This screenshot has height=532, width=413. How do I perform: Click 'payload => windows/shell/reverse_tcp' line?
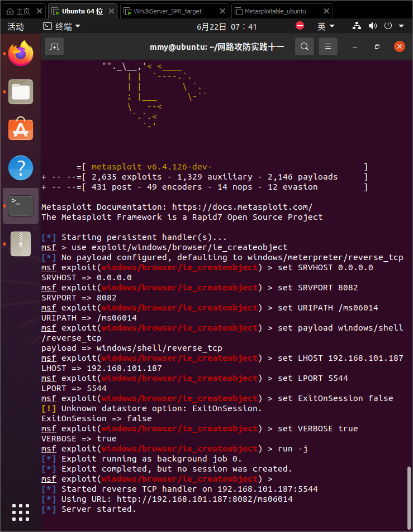[x=131, y=348]
